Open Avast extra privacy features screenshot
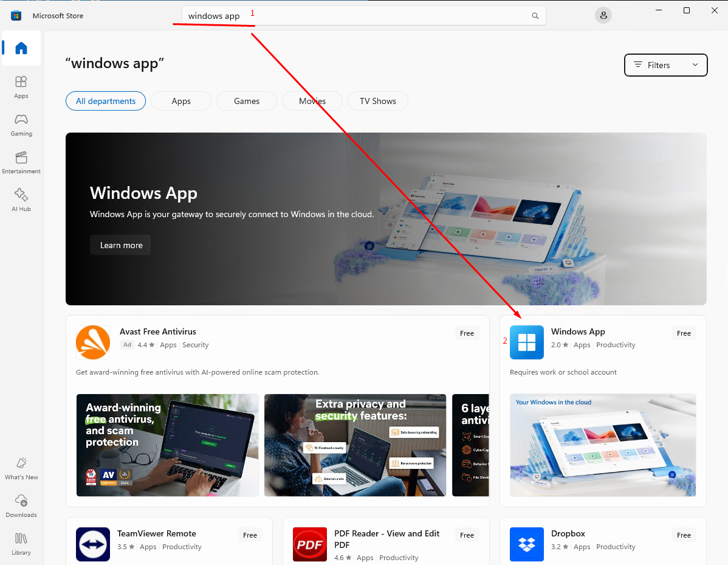Image resolution: width=728 pixels, height=565 pixels. click(355, 445)
